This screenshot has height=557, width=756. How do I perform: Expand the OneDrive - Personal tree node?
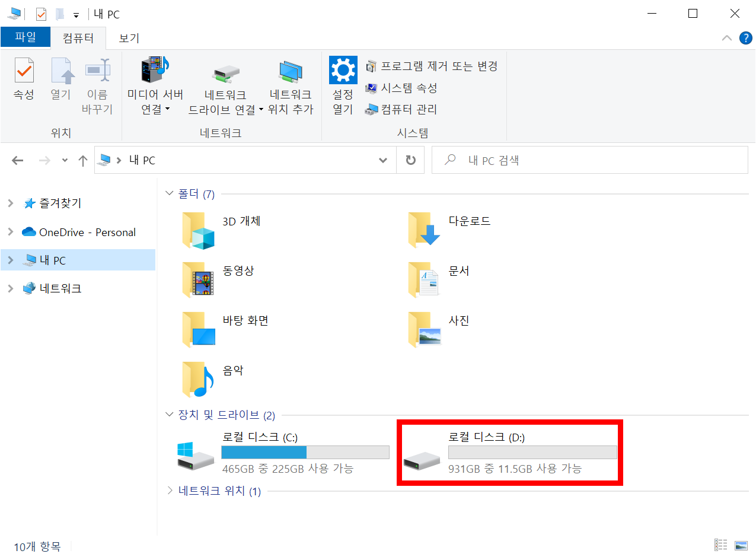click(x=10, y=232)
